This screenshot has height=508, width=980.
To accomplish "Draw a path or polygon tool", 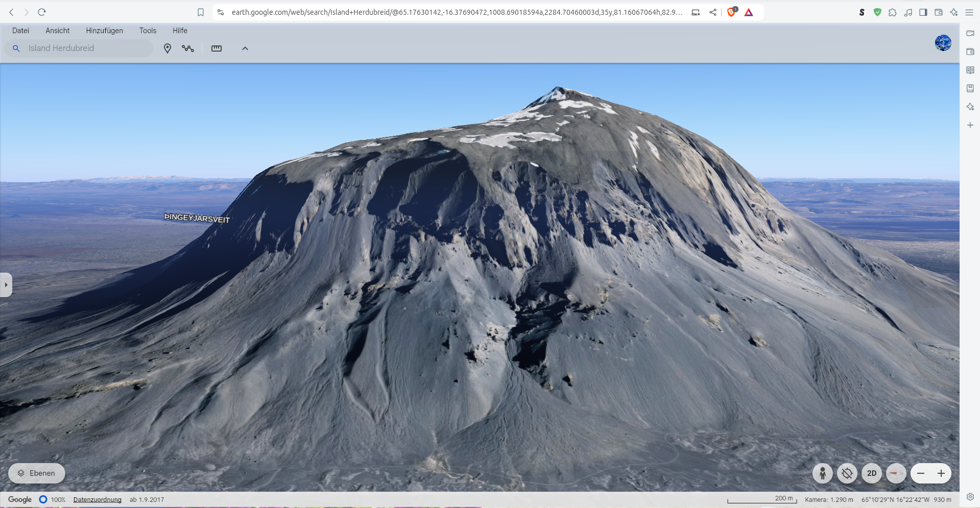I will (x=188, y=49).
